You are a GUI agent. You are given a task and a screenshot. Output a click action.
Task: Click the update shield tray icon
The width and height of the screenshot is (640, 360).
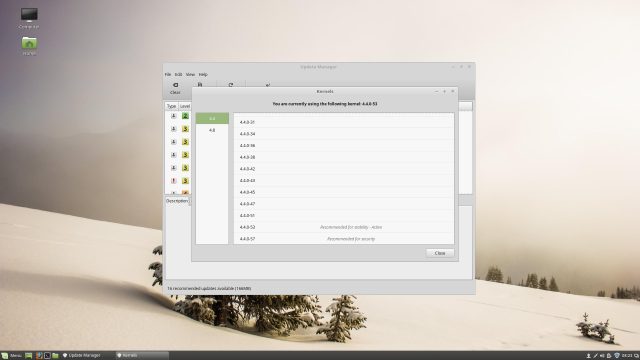617,356
